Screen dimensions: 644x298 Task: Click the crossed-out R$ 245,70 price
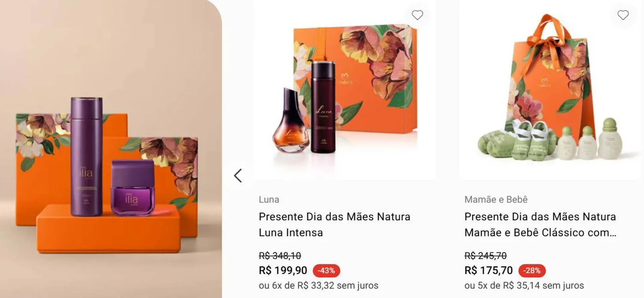pyautogui.click(x=485, y=256)
